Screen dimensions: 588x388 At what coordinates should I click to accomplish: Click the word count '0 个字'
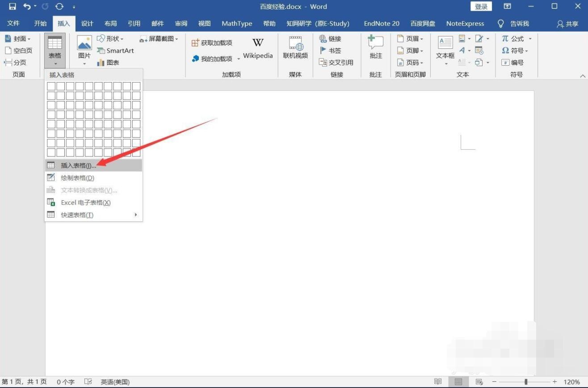[66, 382]
